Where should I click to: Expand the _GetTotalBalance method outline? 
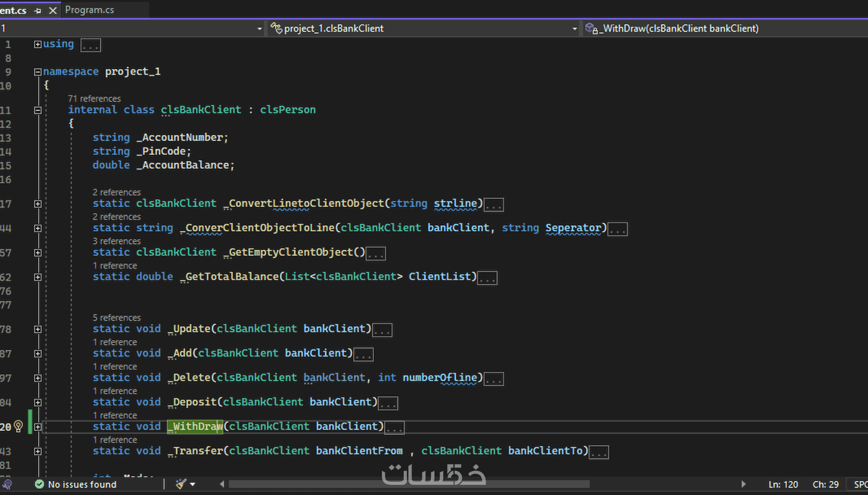tap(38, 278)
